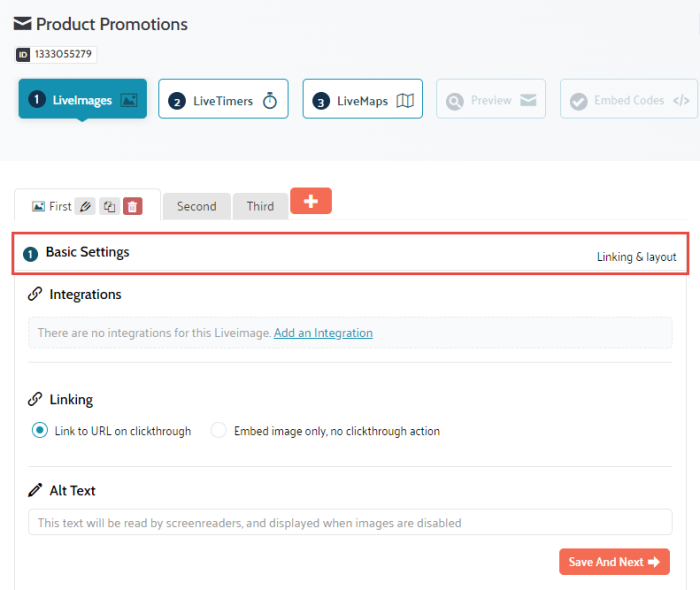Add a new image with plus button
700x590 pixels.
click(x=310, y=201)
